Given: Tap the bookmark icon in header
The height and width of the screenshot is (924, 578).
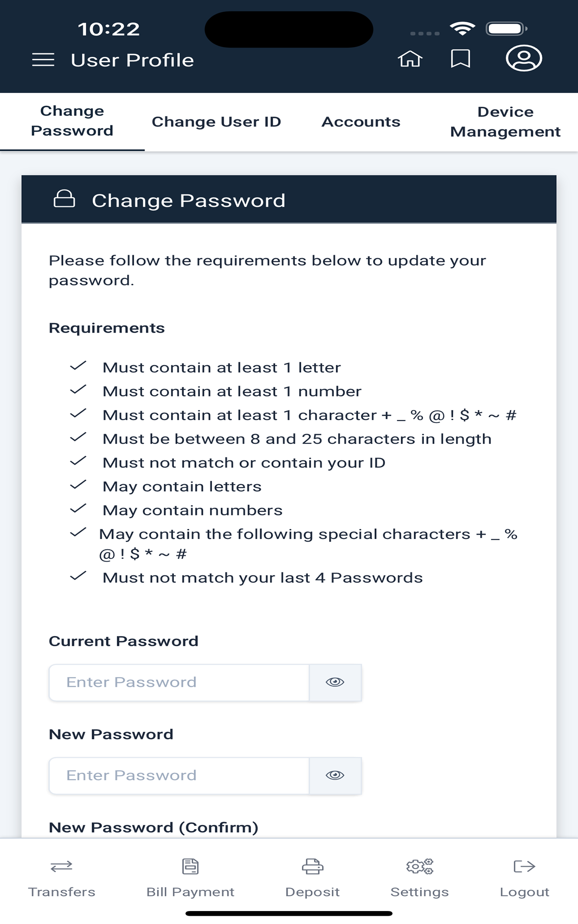Looking at the screenshot, I should pos(460,59).
